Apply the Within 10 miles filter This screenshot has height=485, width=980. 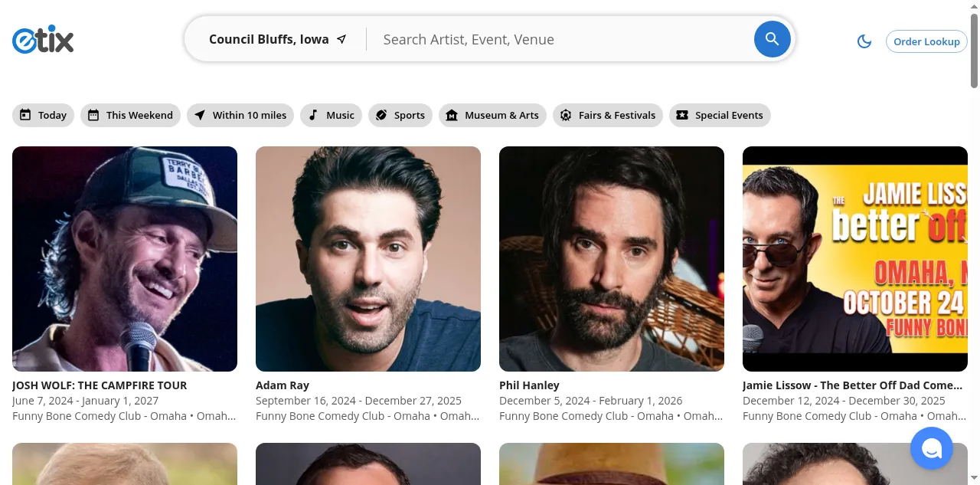click(x=240, y=115)
